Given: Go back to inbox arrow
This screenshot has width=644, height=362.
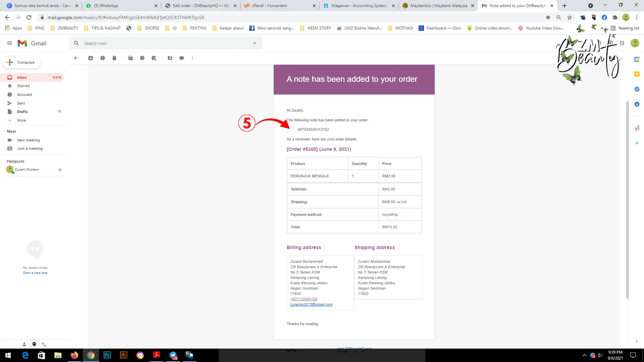Looking at the screenshot, I should [x=76, y=58].
